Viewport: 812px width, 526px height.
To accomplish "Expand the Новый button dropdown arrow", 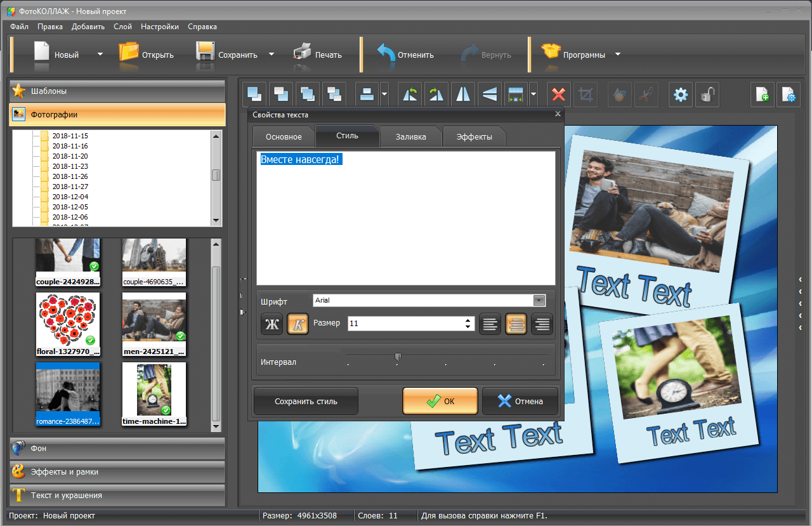I will 100,55.
